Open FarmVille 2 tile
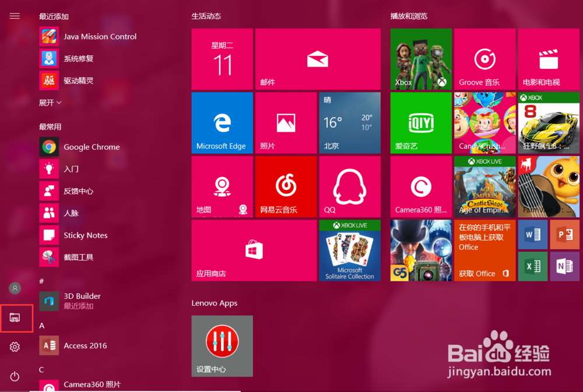The image size is (583, 392). coord(549,186)
